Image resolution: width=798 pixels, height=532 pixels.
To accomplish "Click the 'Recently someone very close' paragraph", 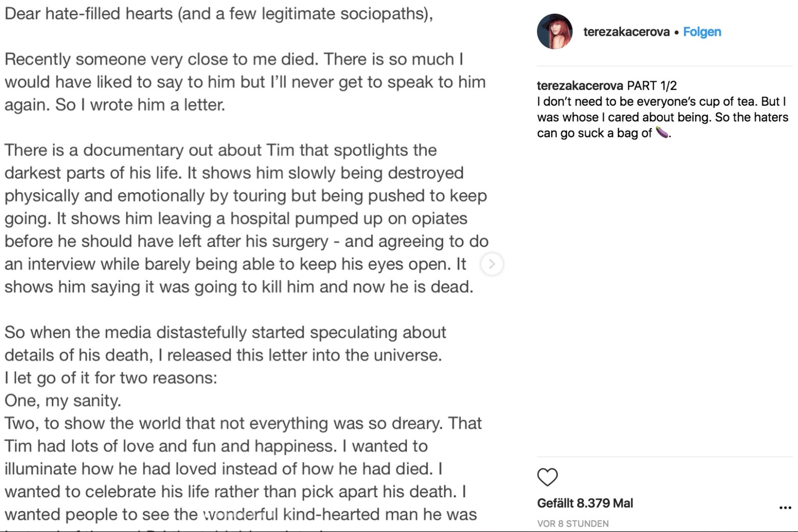I will tap(245, 82).
